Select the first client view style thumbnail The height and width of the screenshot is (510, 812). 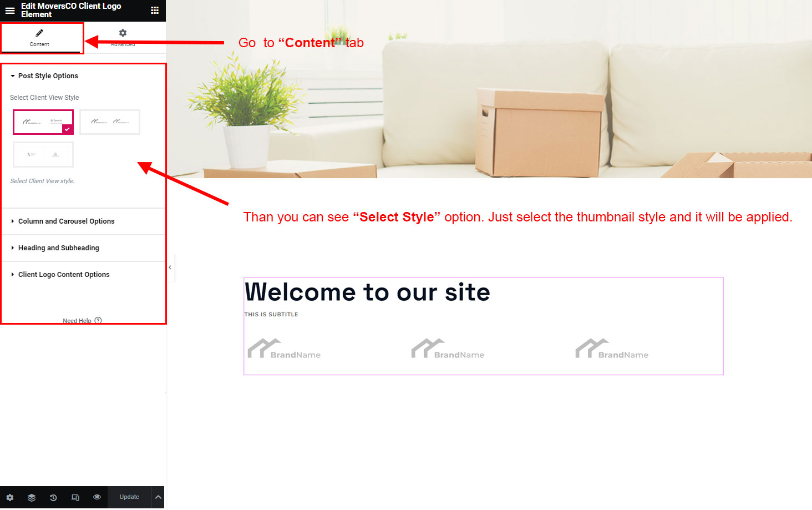pyautogui.click(x=43, y=122)
